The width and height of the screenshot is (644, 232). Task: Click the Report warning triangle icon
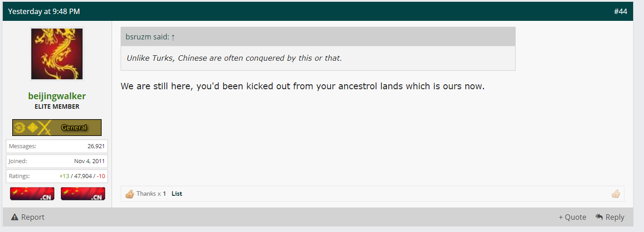(x=15, y=217)
